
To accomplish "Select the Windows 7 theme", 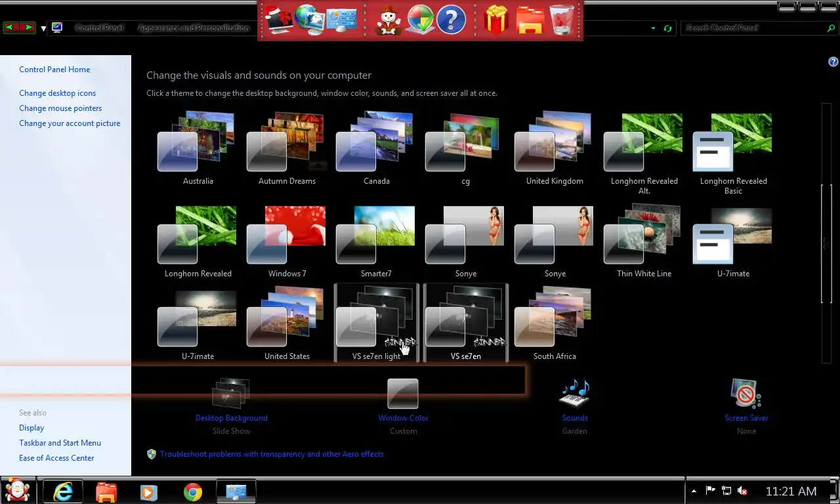I will click(287, 241).
